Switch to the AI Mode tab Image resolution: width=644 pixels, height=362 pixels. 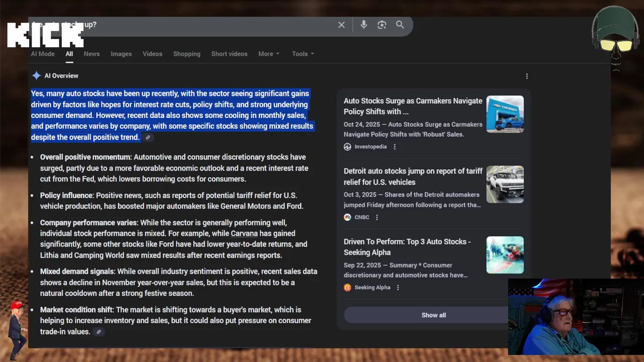43,54
